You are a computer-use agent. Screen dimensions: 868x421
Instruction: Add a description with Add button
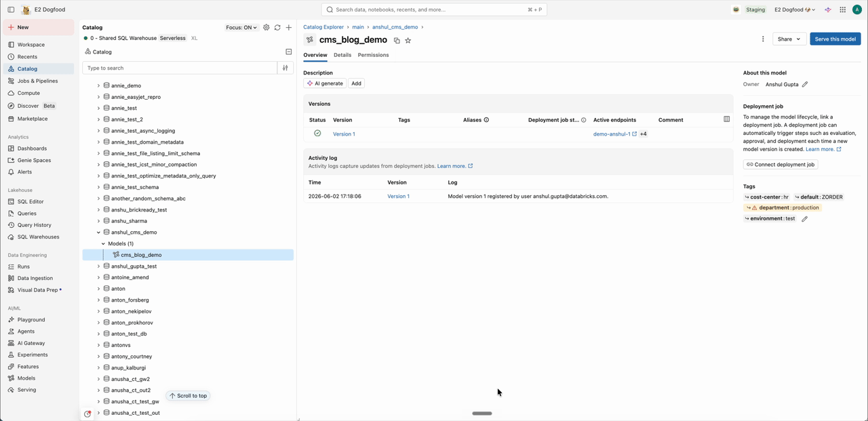[x=357, y=83]
